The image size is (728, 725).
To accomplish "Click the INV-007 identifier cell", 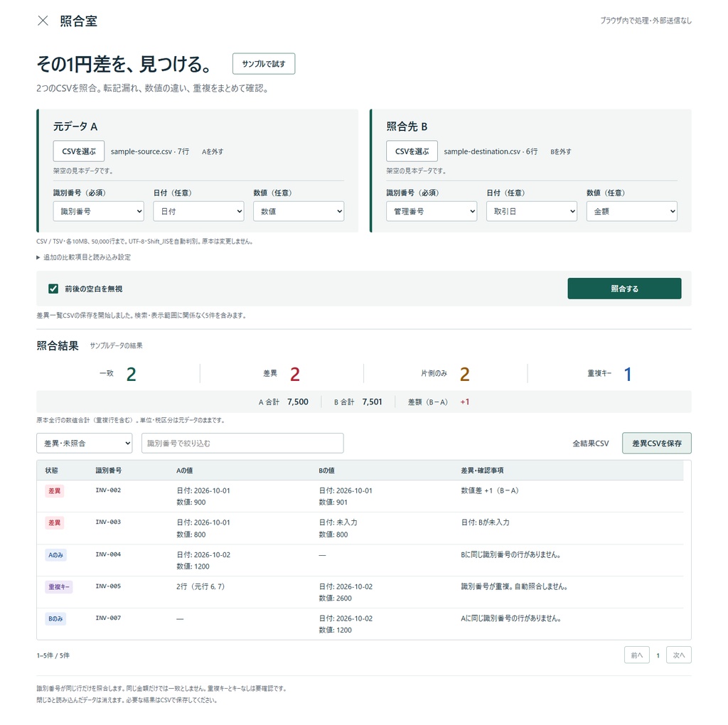I will click(x=108, y=618).
